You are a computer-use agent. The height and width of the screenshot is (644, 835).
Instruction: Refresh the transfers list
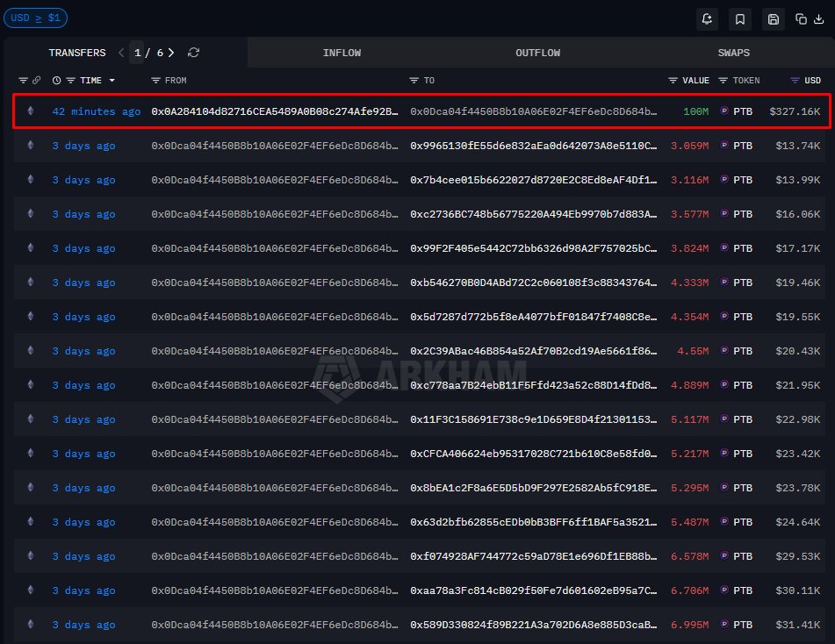pyautogui.click(x=194, y=53)
